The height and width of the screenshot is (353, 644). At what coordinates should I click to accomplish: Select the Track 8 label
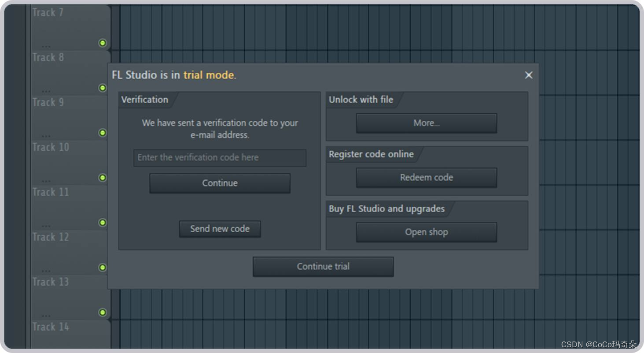click(x=48, y=58)
